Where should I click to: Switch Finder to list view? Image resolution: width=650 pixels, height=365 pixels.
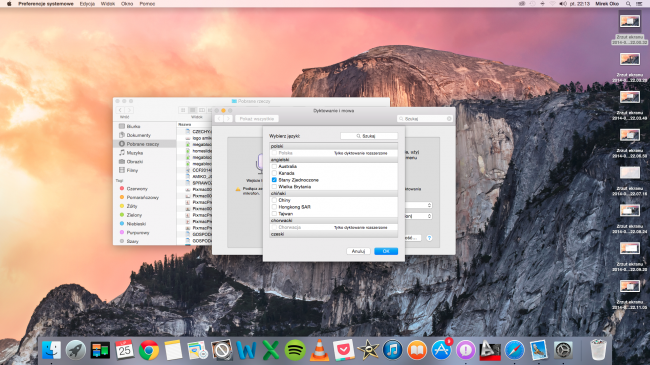(x=192, y=110)
